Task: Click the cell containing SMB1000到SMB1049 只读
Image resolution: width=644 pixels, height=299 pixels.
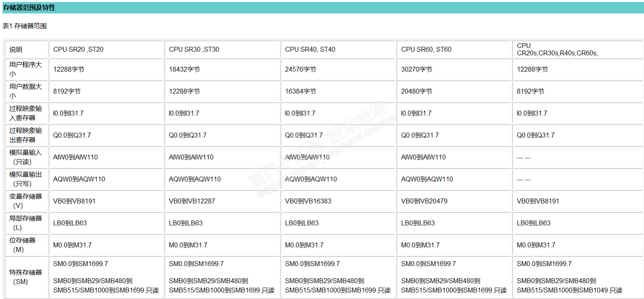Action: pyautogui.click(x=577, y=277)
